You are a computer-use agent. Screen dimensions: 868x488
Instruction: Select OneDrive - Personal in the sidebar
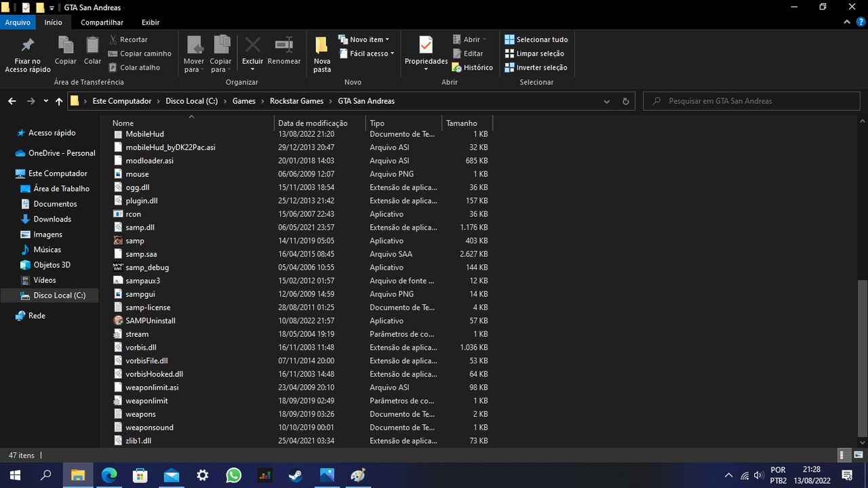point(62,153)
